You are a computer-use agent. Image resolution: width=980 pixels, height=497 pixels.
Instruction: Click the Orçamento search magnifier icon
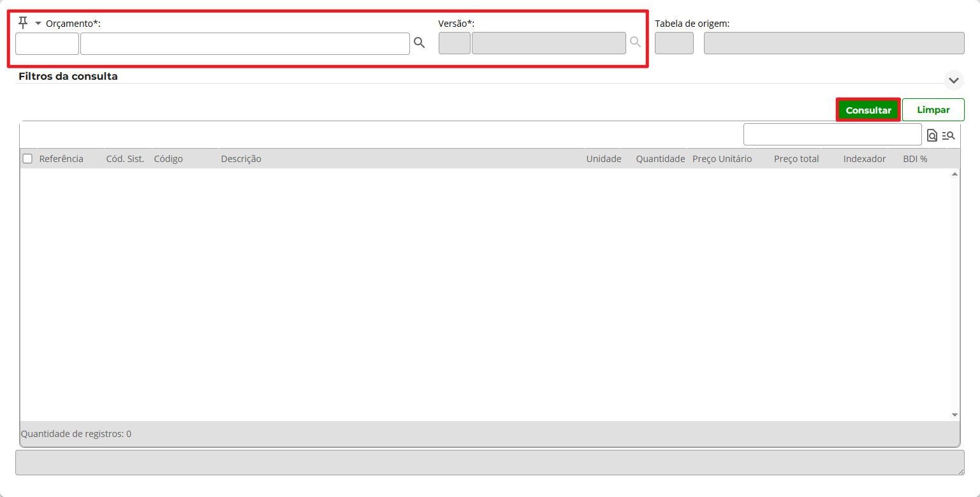[419, 43]
